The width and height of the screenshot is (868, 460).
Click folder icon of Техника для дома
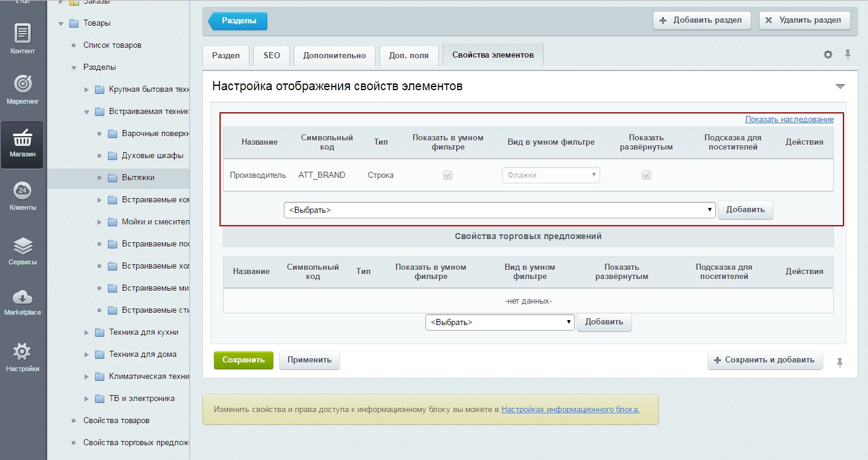tap(99, 355)
